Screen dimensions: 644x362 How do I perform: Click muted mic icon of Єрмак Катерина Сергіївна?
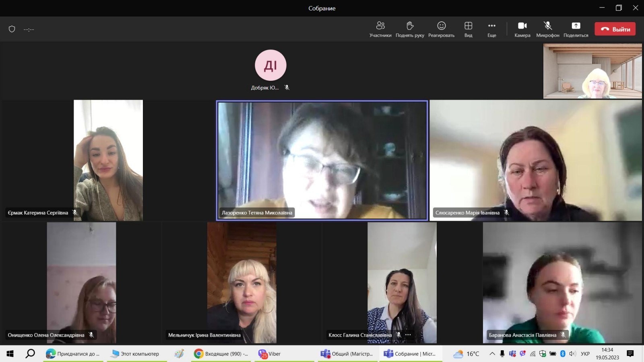(74, 212)
